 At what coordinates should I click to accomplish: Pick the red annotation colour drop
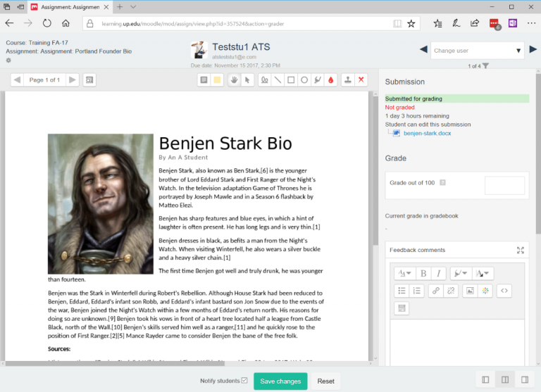[330, 80]
